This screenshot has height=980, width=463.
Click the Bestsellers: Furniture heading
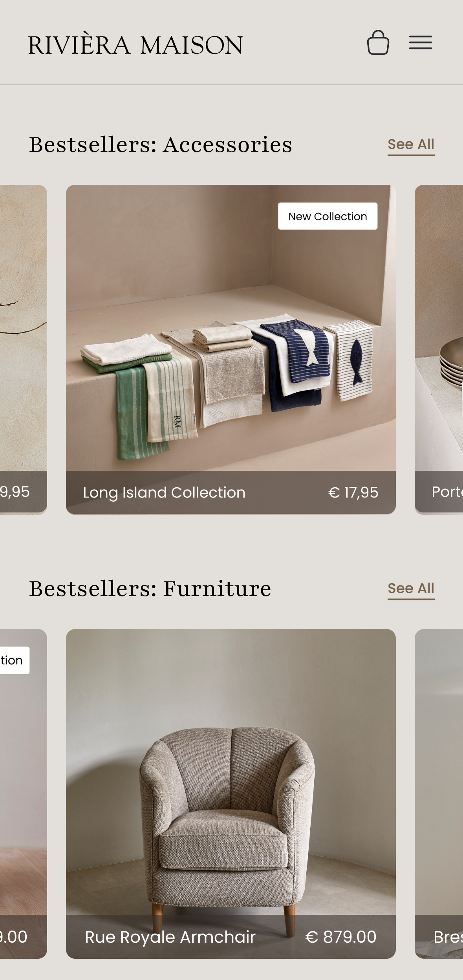click(150, 589)
